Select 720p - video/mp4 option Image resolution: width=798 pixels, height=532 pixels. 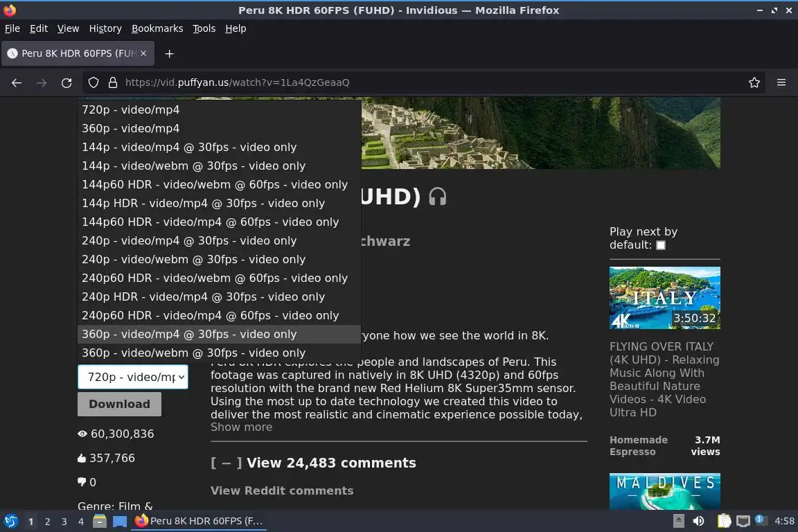click(220, 109)
